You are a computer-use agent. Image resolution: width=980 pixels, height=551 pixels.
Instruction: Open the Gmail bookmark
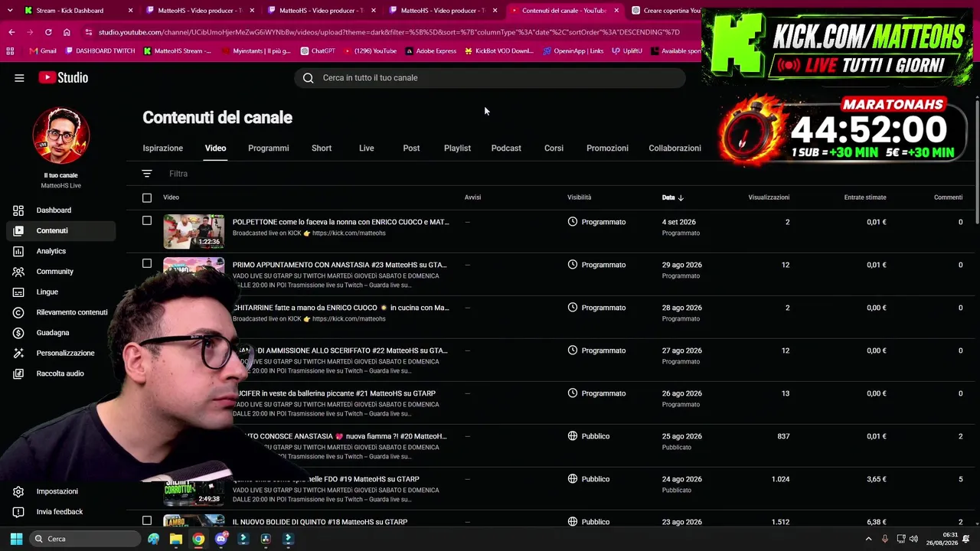point(43,51)
